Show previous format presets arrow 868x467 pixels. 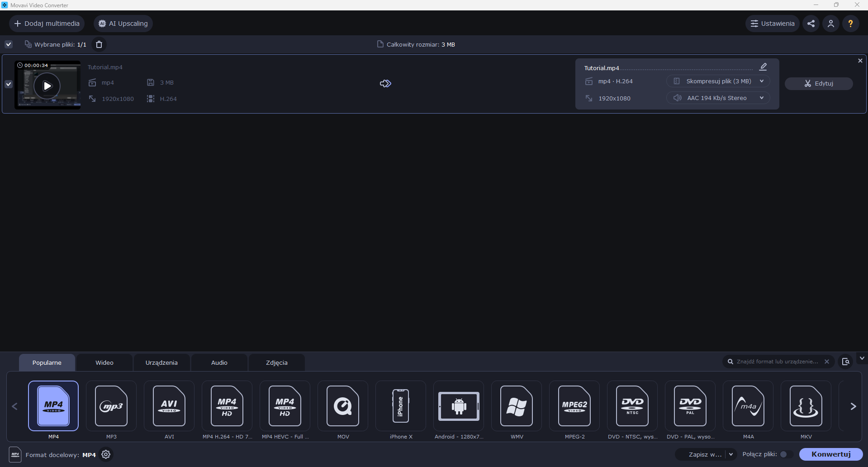click(x=15, y=406)
